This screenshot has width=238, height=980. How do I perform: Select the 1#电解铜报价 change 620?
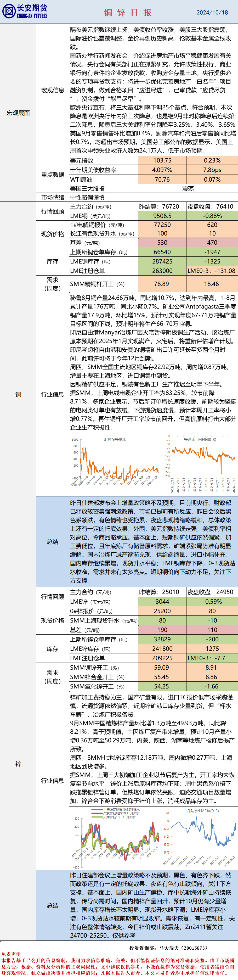pos(212,225)
